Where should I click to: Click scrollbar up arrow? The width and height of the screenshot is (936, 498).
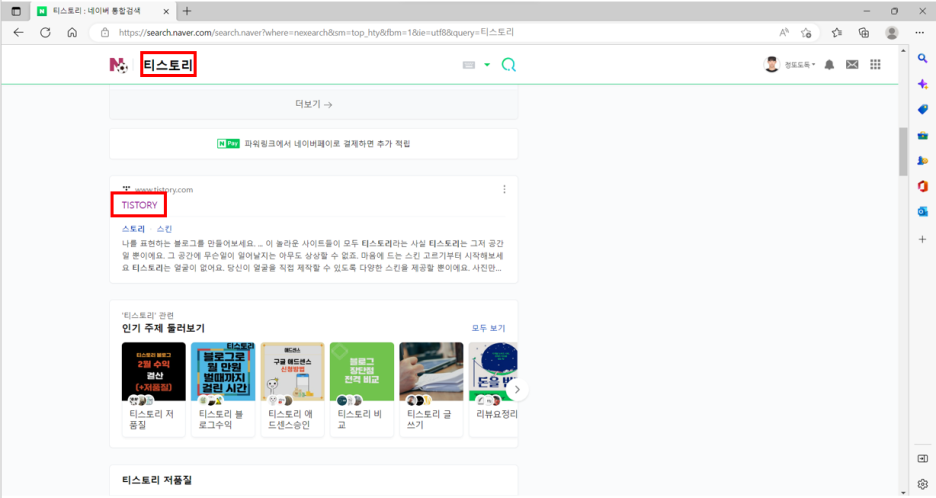click(x=903, y=50)
